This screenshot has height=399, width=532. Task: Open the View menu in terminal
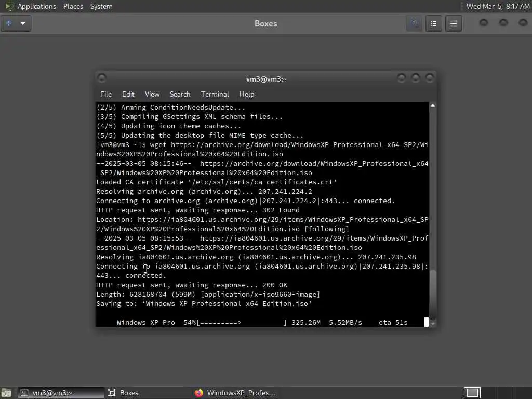pyautogui.click(x=152, y=95)
